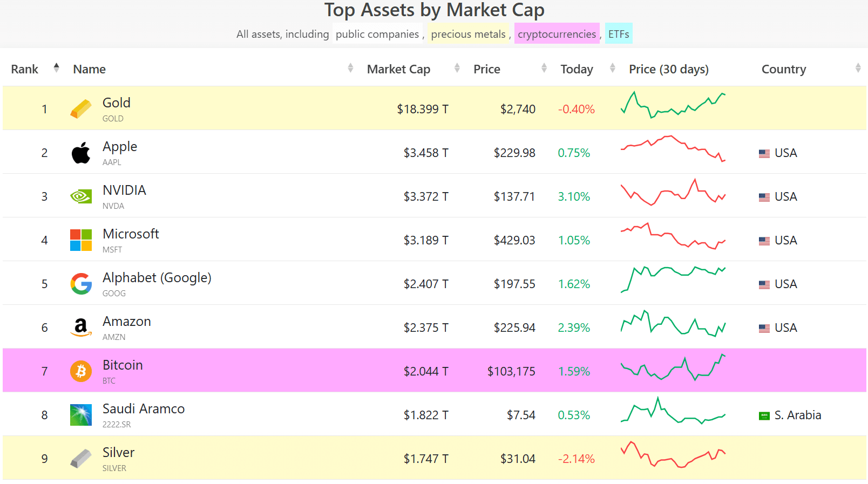
Task: Click NVIDIA price $137.71
Action: (x=514, y=196)
